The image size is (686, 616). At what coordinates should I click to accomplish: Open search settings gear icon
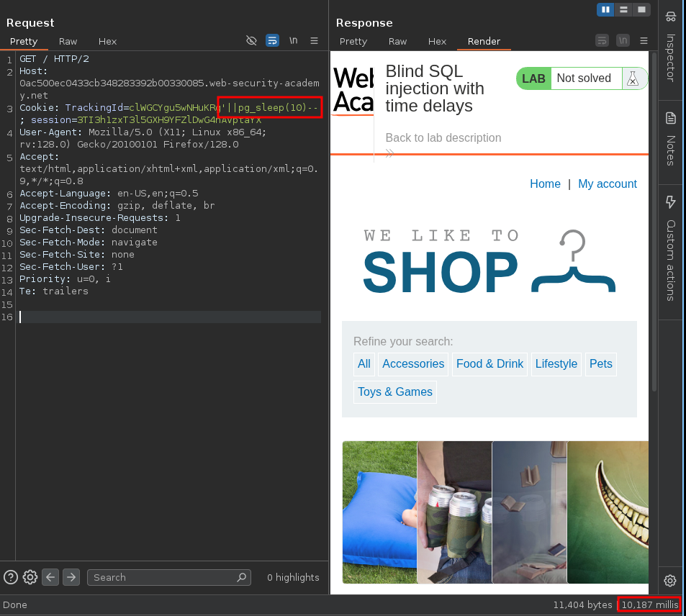[30, 577]
